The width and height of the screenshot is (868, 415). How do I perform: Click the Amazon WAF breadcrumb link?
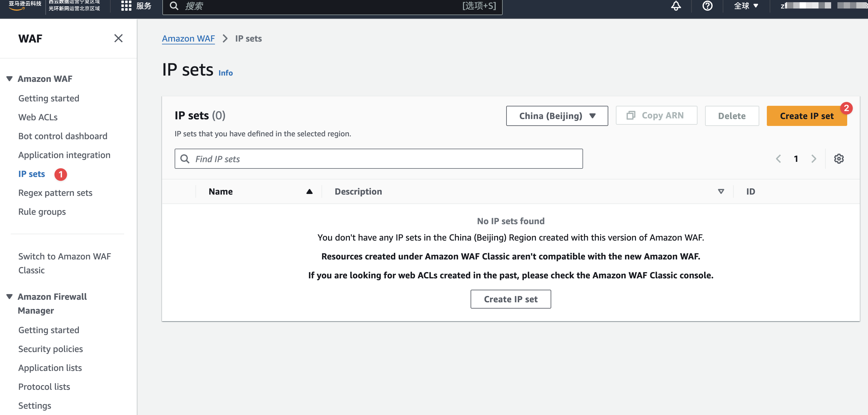(x=188, y=39)
